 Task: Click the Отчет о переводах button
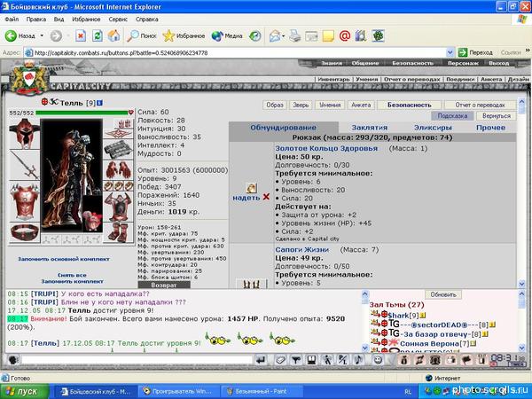click(480, 105)
